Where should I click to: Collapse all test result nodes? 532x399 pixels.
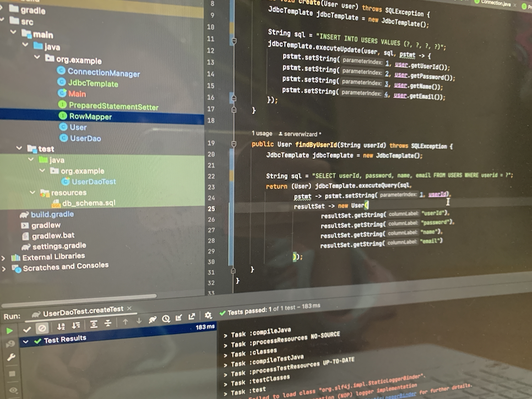[x=108, y=324]
